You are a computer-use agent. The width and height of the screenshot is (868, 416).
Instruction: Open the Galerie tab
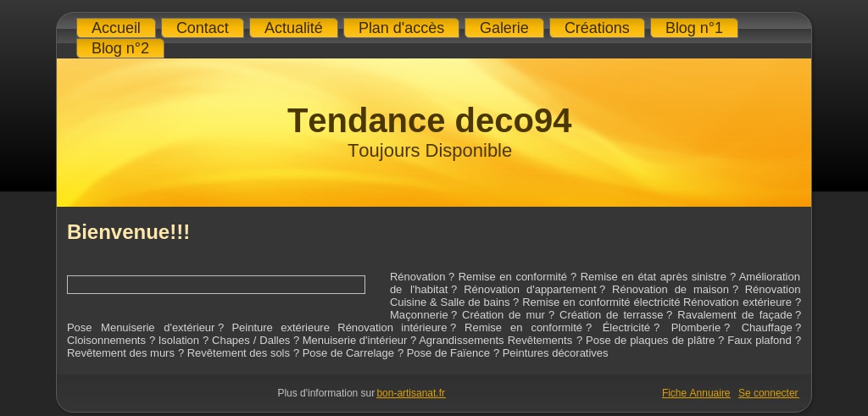tap(504, 28)
